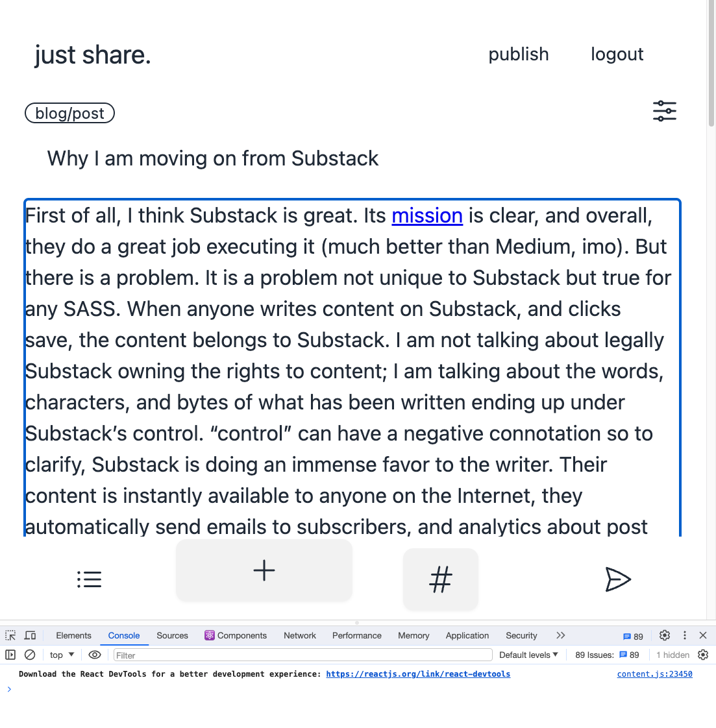Screen dimensions: 716x728
Task: Click the clear console icon
Action: pyautogui.click(x=30, y=655)
